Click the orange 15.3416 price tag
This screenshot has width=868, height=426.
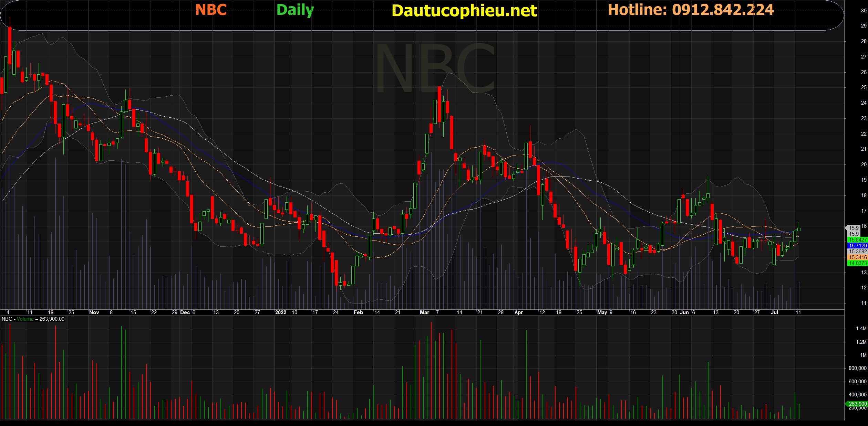click(857, 257)
